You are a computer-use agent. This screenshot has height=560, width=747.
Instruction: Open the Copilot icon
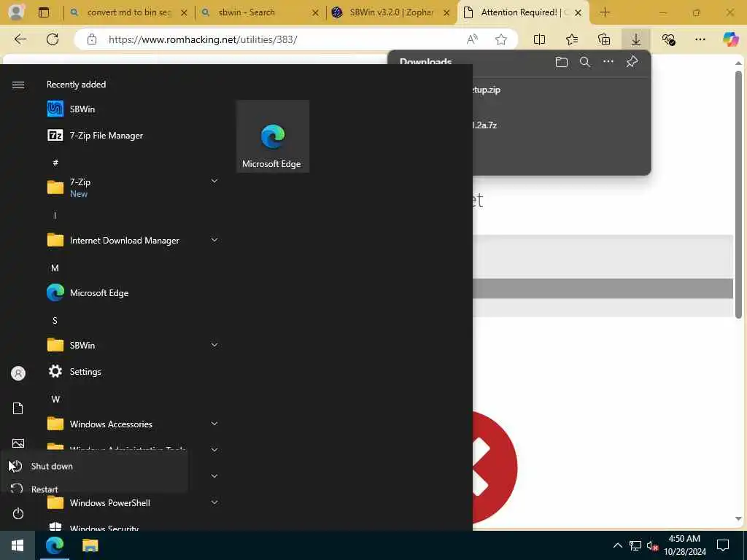coord(730,39)
